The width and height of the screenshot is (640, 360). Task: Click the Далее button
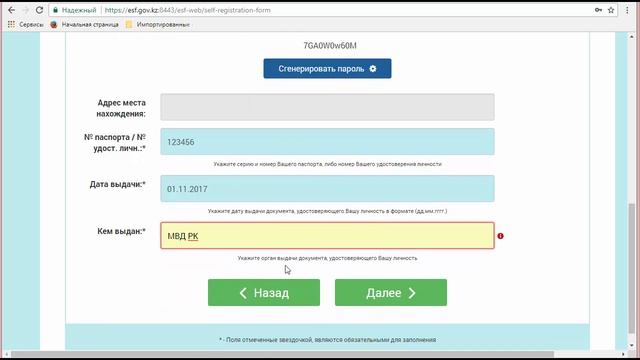click(x=391, y=293)
